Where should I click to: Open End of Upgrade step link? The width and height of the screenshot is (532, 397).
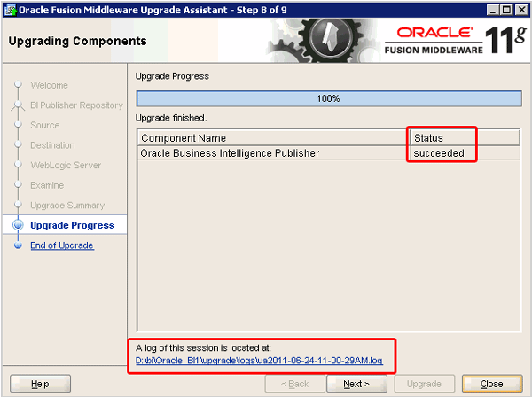click(x=62, y=245)
